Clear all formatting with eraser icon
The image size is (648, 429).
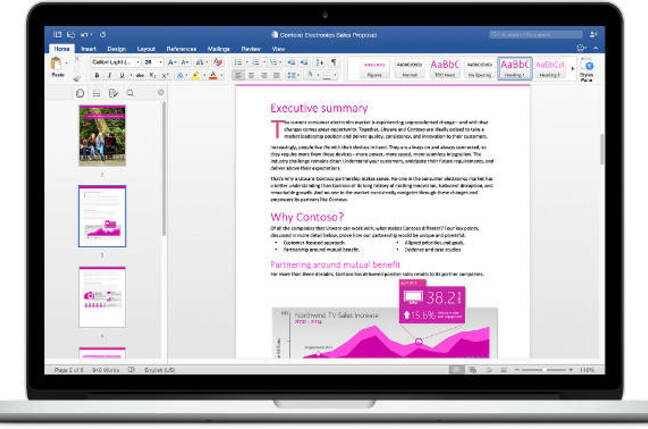(x=218, y=62)
